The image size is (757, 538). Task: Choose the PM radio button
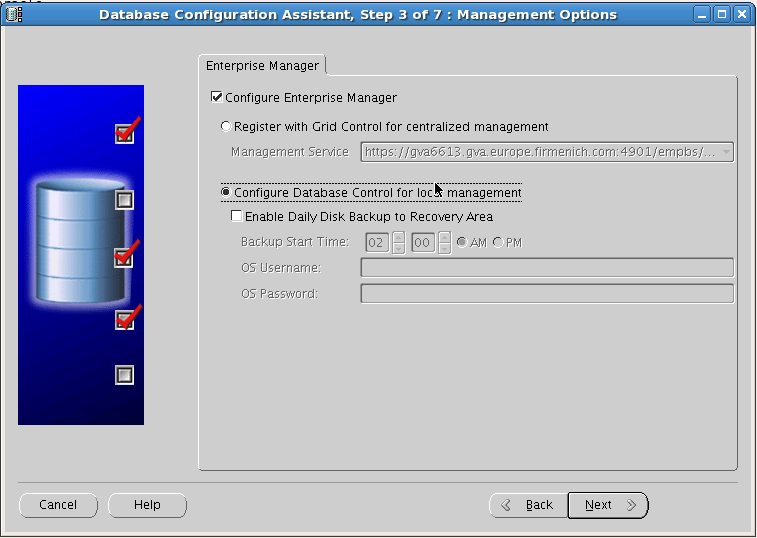coord(498,243)
